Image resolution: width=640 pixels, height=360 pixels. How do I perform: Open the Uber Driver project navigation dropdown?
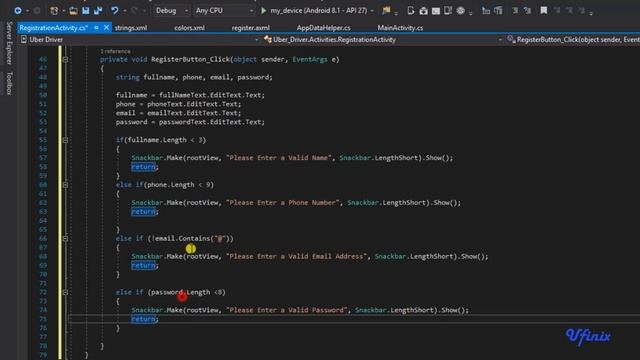[140, 40]
